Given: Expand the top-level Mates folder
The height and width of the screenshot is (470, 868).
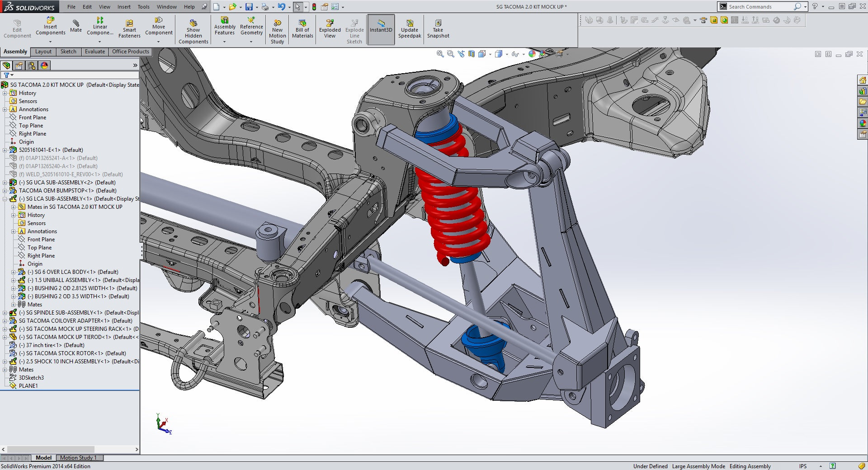Looking at the screenshot, I should point(5,370).
